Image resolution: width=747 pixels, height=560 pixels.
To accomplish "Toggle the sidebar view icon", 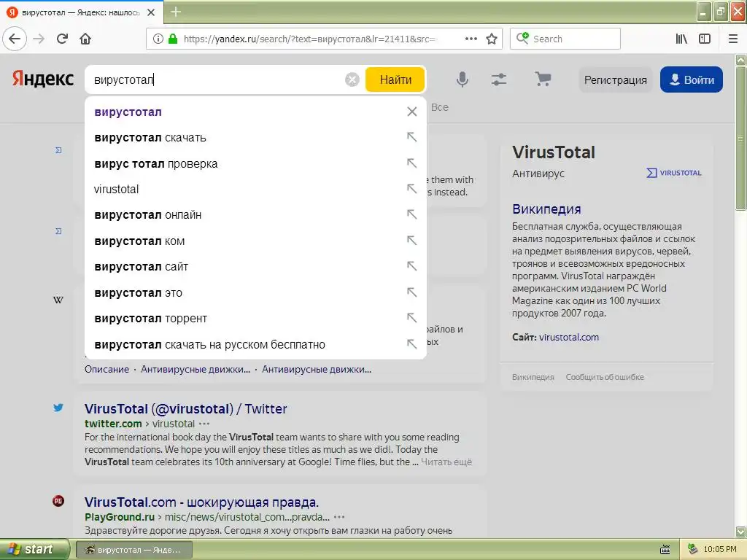I will tap(705, 39).
